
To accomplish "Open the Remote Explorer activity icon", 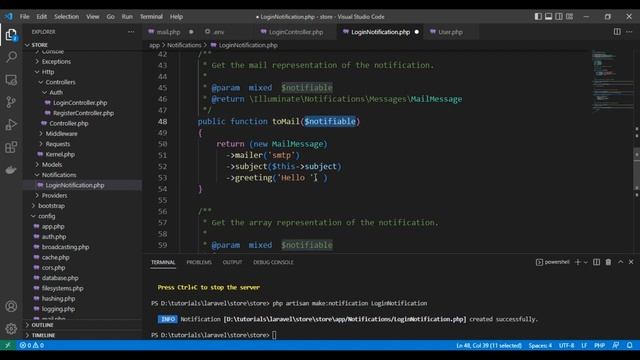I will [x=11, y=80].
